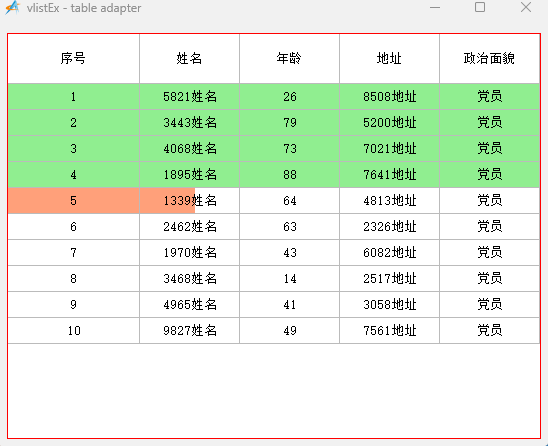Click age cell 14 in row 8
The height and width of the screenshot is (446, 548).
289,279
